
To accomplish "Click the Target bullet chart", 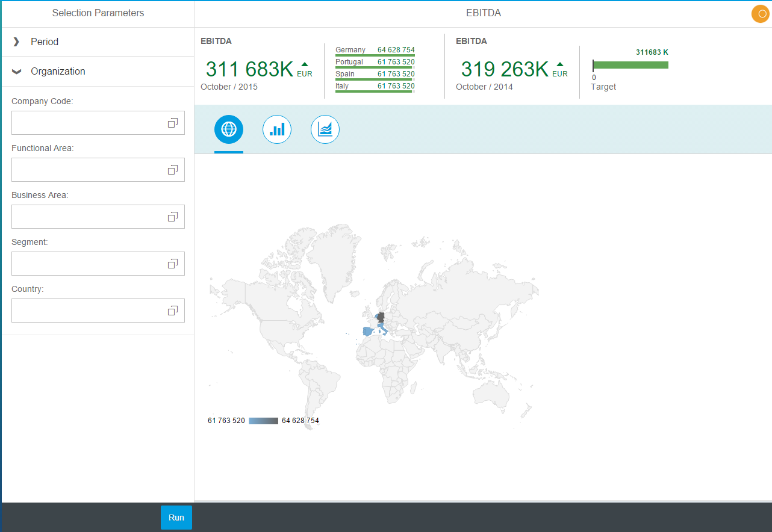I will pos(630,65).
